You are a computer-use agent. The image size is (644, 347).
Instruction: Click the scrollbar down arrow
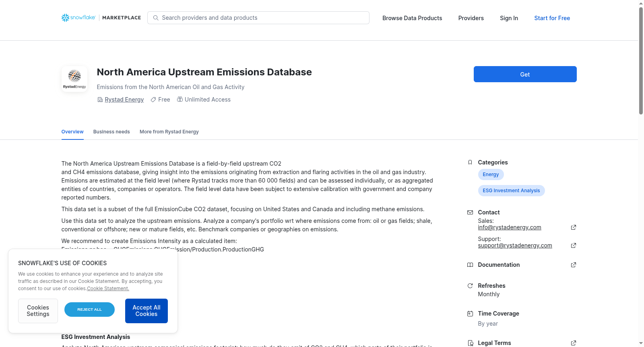[641, 343]
